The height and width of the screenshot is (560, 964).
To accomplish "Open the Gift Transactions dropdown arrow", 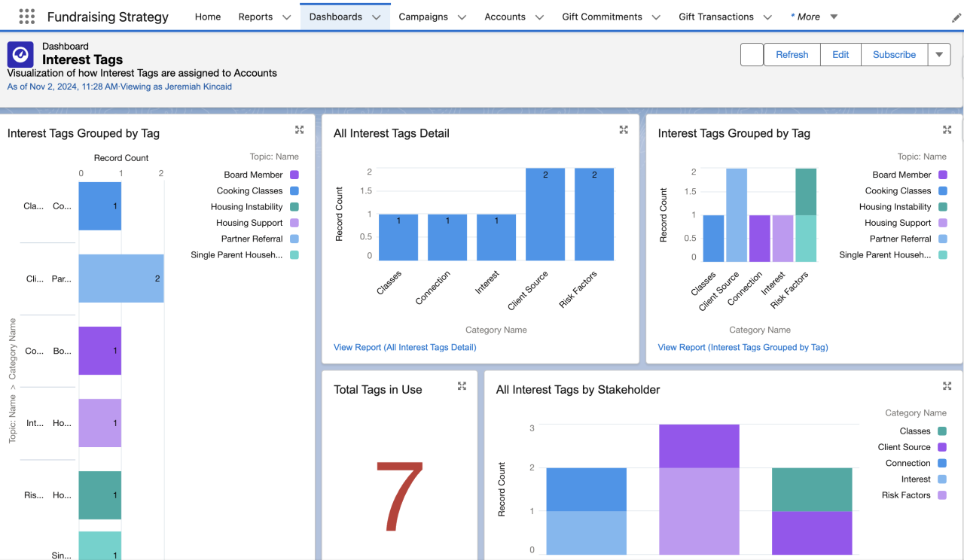I will 767,17.
